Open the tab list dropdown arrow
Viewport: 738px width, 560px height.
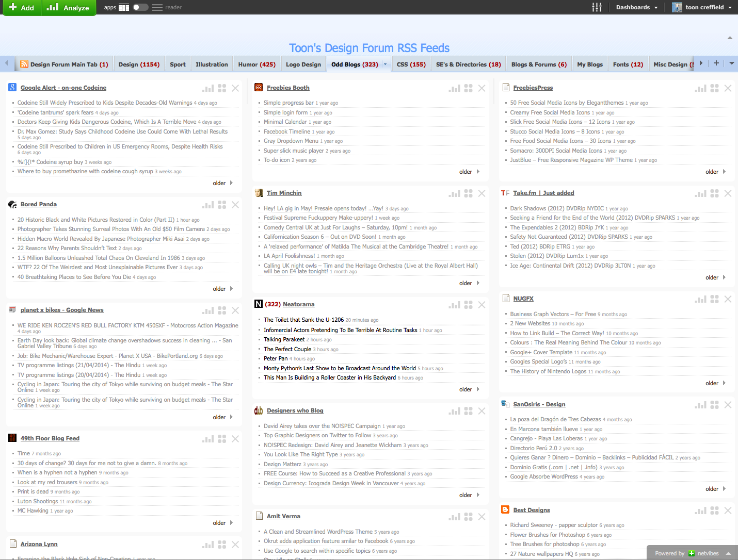[x=731, y=63]
